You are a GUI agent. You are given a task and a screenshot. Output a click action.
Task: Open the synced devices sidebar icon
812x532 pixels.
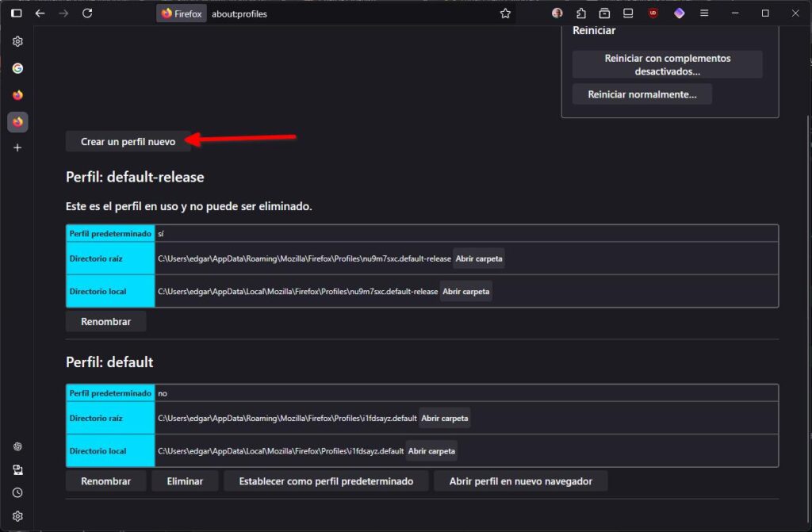[17, 470]
